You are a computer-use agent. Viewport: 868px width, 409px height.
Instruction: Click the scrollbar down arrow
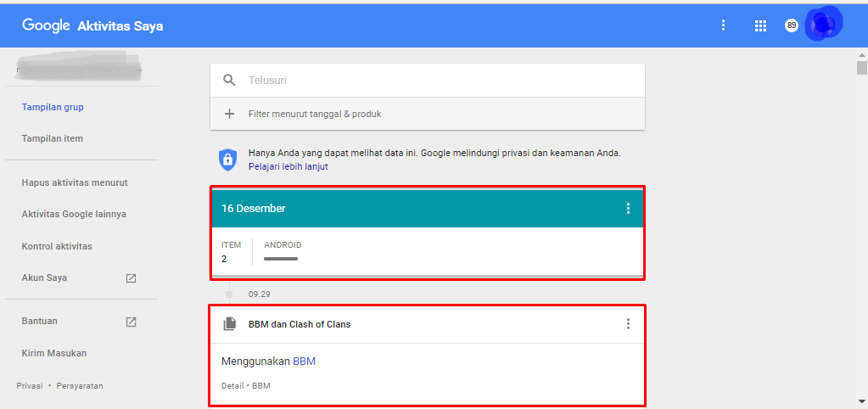[x=862, y=401]
